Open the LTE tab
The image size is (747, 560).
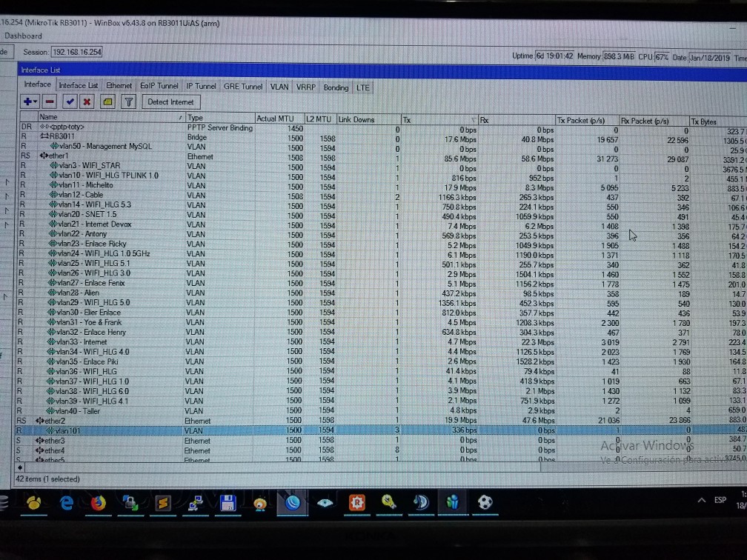coord(362,88)
